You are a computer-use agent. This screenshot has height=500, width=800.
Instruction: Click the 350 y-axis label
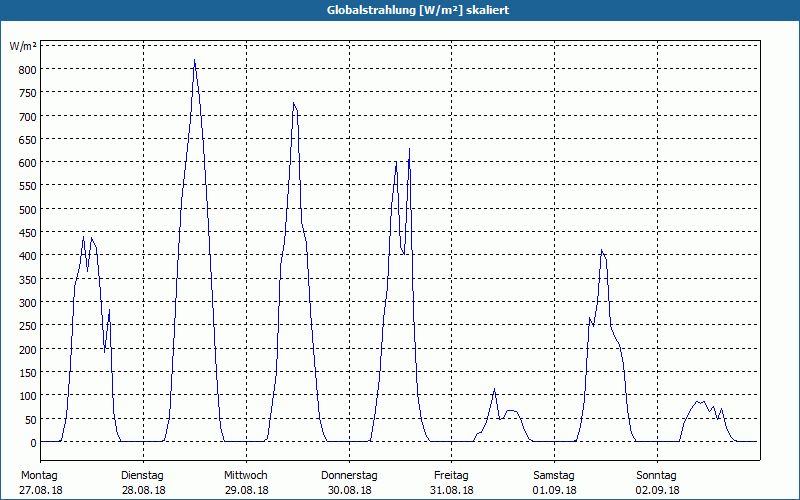[28, 280]
